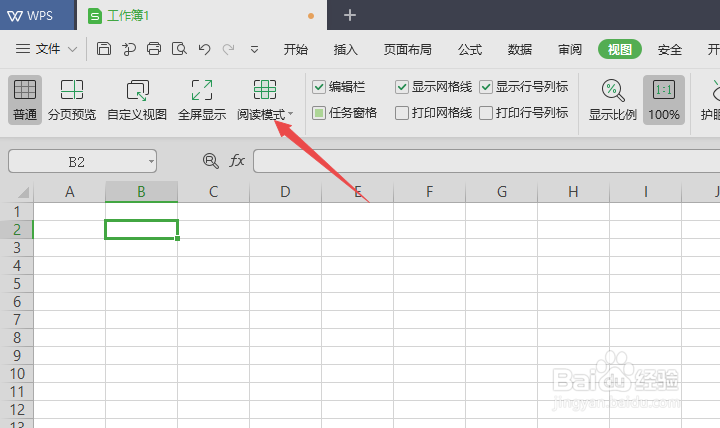
Task: Open the 开始 Home tab
Action: pos(295,49)
